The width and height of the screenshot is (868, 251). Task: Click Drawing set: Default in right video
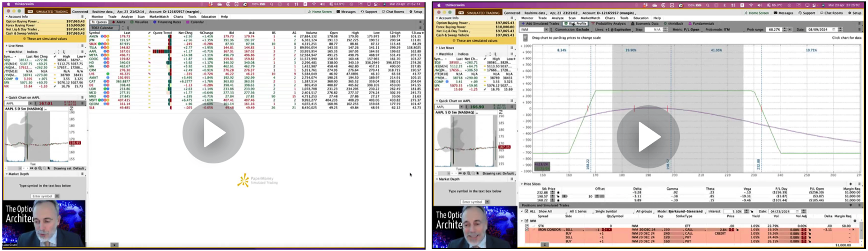click(498, 173)
